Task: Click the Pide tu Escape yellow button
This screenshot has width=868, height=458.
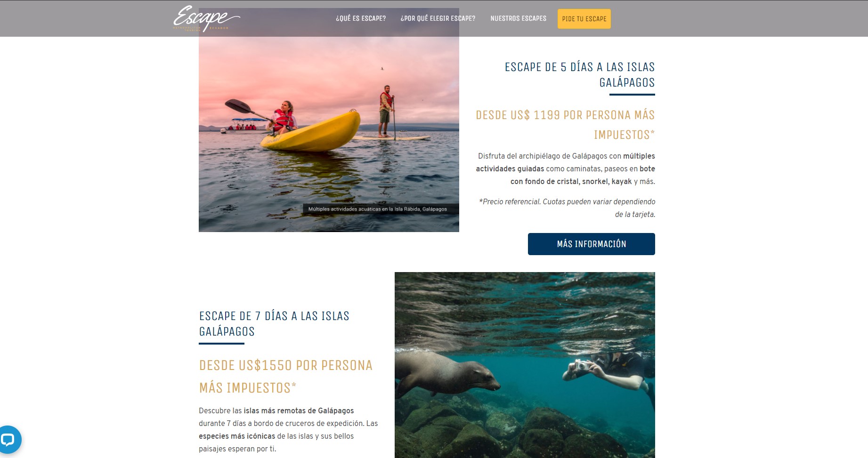Action: pyautogui.click(x=584, y=19)
